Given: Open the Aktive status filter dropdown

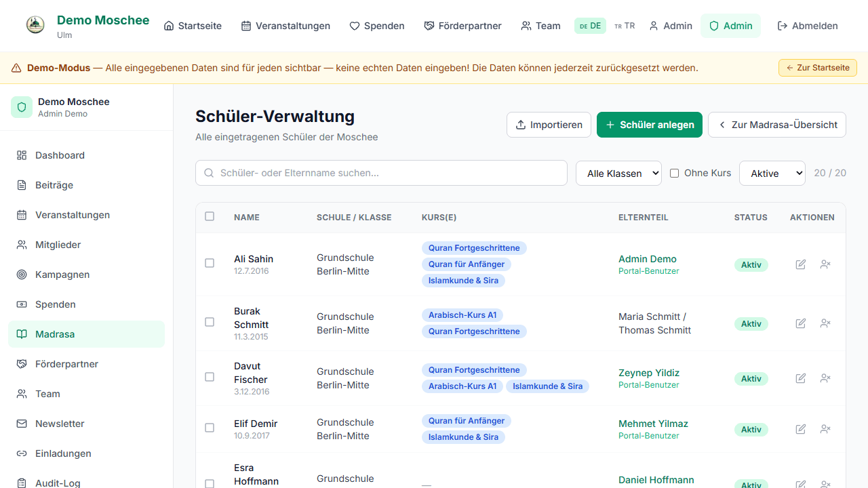Looking at the screenshot, I should coord(772,173).
